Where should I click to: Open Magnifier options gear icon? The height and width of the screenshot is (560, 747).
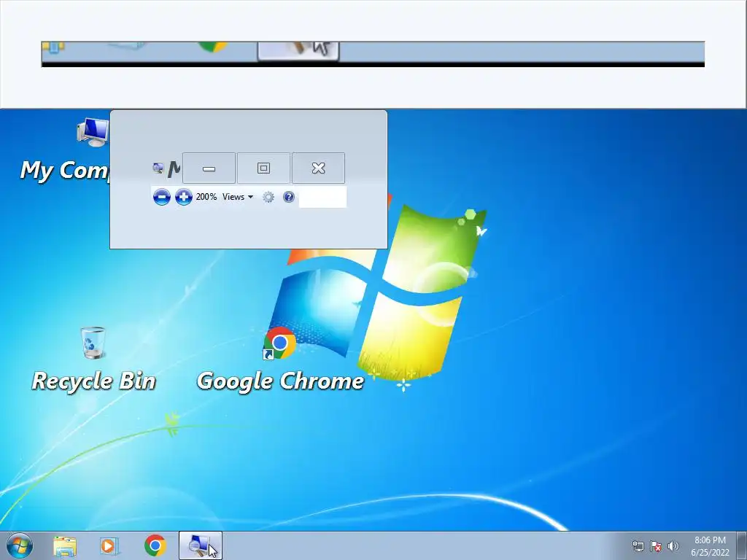point(268,197)
